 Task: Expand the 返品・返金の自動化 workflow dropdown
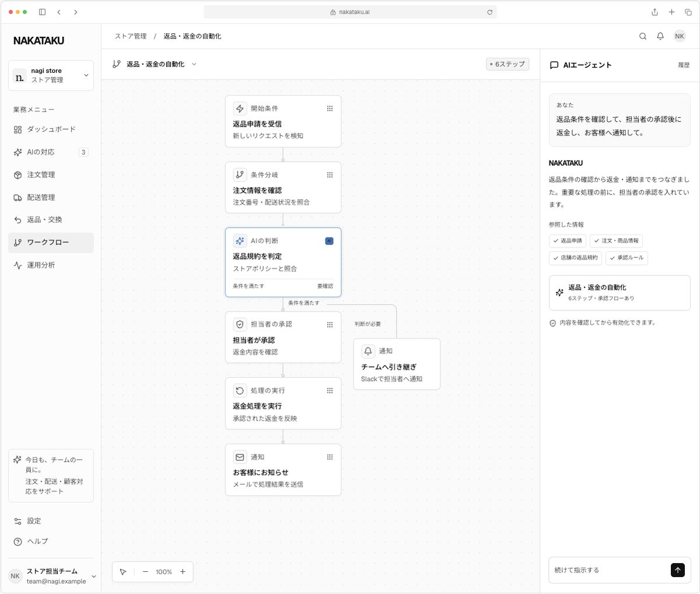click(x=194, y=64)
